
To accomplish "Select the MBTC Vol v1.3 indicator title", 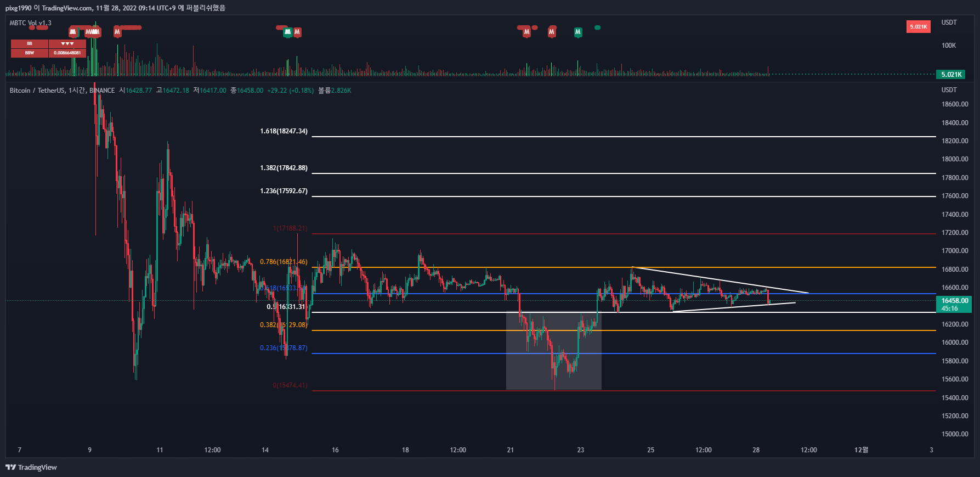I will click(x=31, y=23).
